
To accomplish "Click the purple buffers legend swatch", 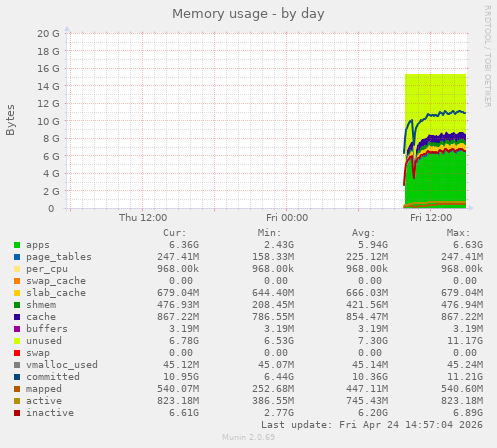I will tap(17, 329).
